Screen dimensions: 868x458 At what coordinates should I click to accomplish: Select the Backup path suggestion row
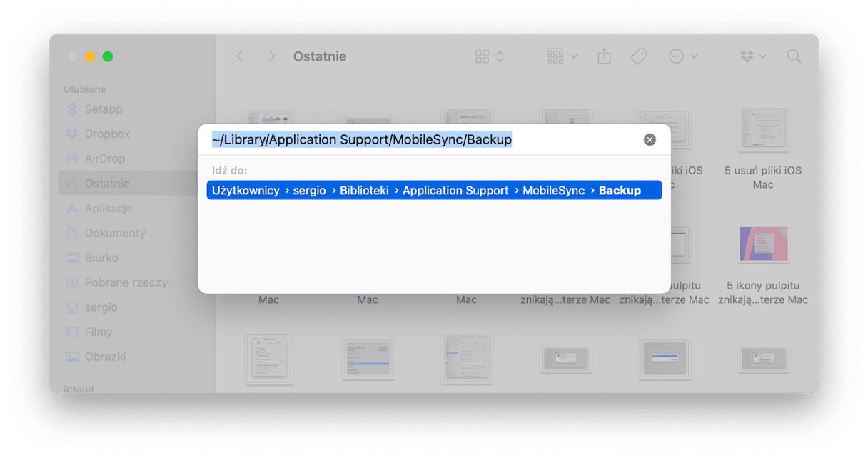(x=434, y=190)
